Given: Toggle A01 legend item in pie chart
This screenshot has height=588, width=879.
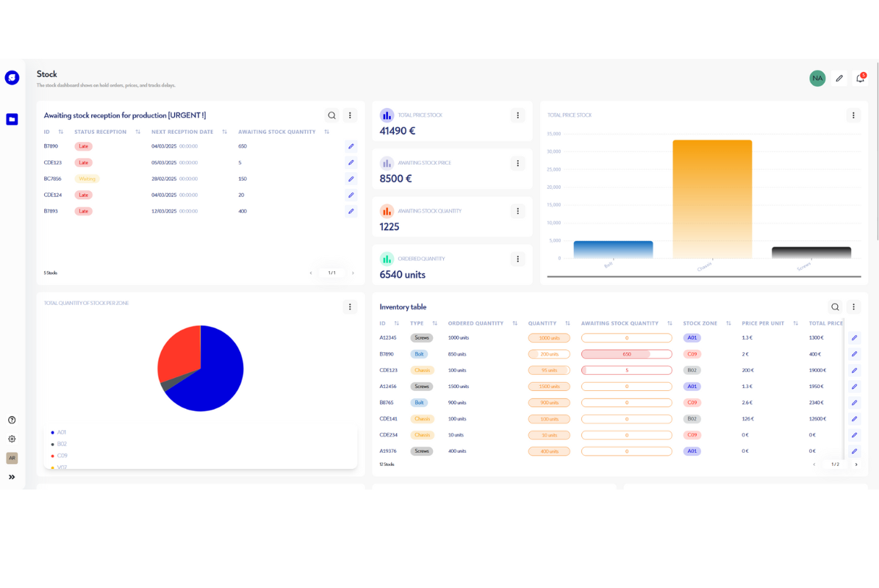Looking at the screenshot, I should point(61,432).
